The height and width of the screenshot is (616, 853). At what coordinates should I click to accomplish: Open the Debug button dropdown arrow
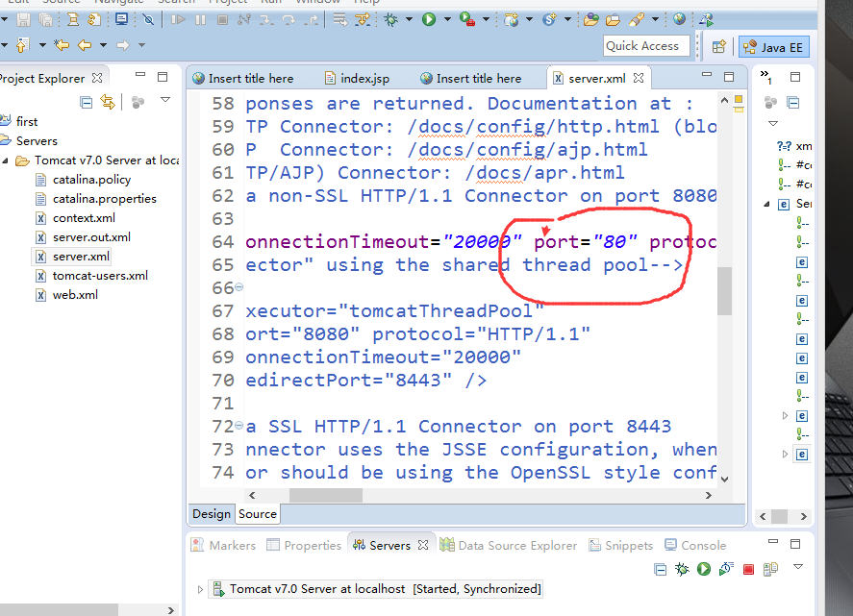pyautogui.click(x=409, y=20)
